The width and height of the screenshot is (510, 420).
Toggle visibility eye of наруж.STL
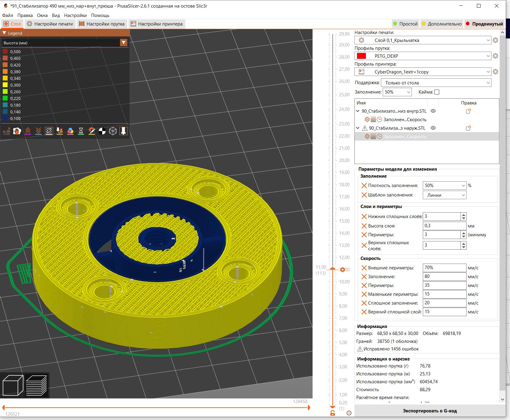[x=433, y=128]
